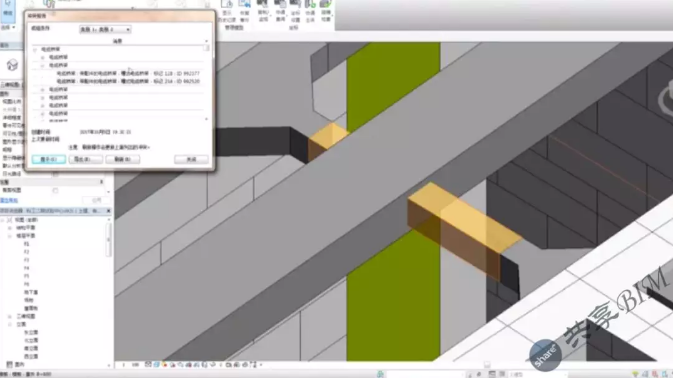Open the 协调查阅 ribbon tool
The width and height of the screenshot is (673, 378).
pos(280,11)
